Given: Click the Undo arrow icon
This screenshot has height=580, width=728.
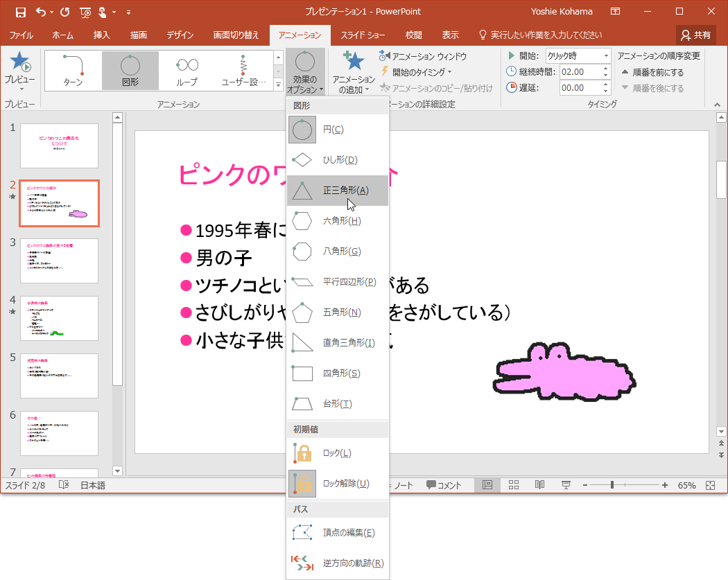Looking at the screenshot, I should (x=41, y=12).
